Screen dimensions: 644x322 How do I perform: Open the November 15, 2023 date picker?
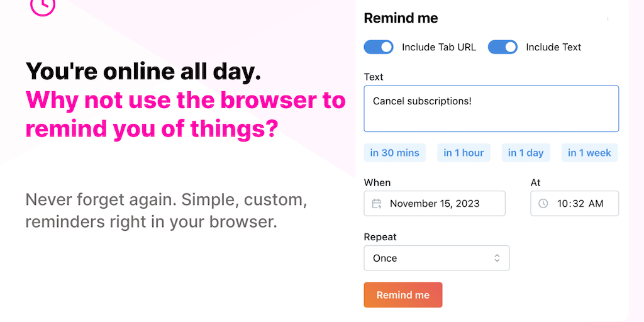[x=435, y=204]
